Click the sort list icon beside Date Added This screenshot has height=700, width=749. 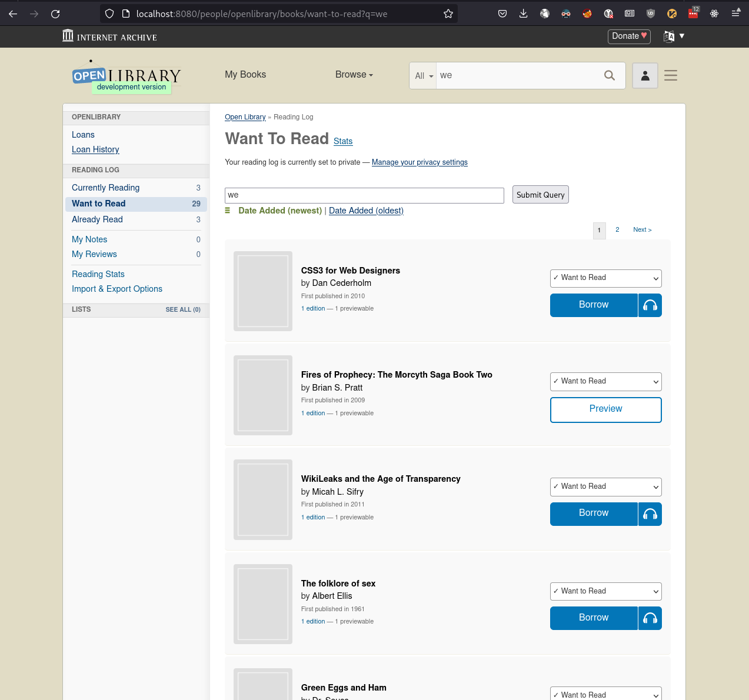(x=228, y=211)
